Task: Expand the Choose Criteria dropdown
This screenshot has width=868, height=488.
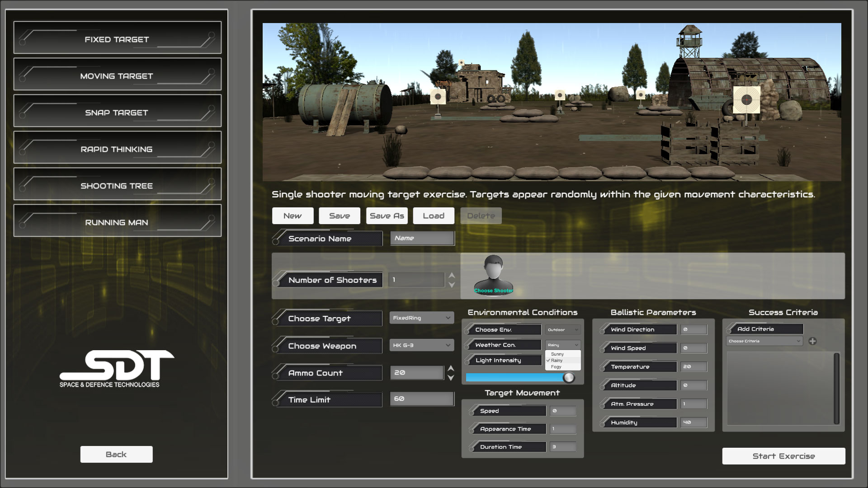Action: 764,341
